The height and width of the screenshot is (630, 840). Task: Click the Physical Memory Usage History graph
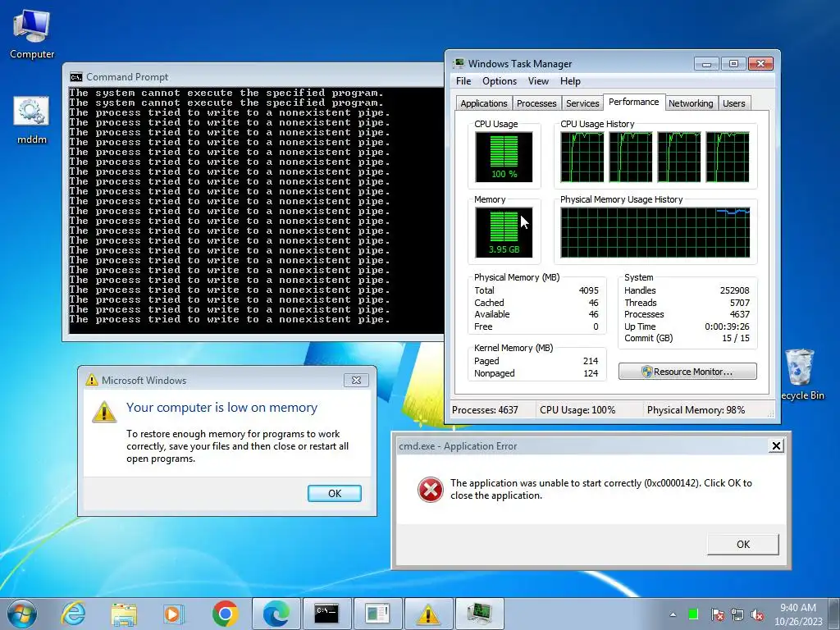click(655, 232)
